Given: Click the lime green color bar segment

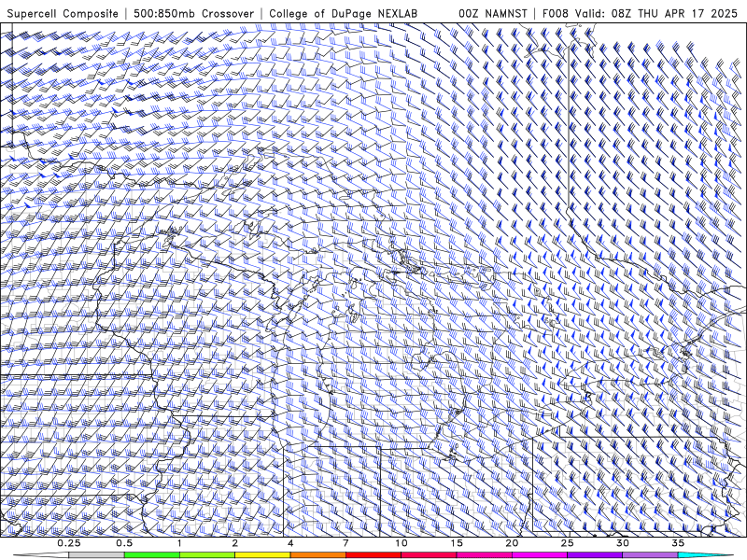Looking at the screenshot, I should point(207,555).
